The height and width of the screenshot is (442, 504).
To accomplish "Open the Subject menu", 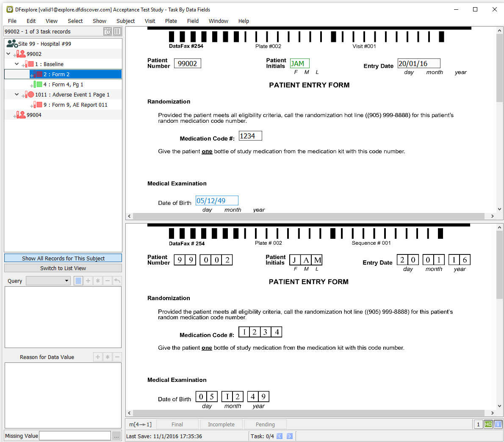I will tap(125, 21).
